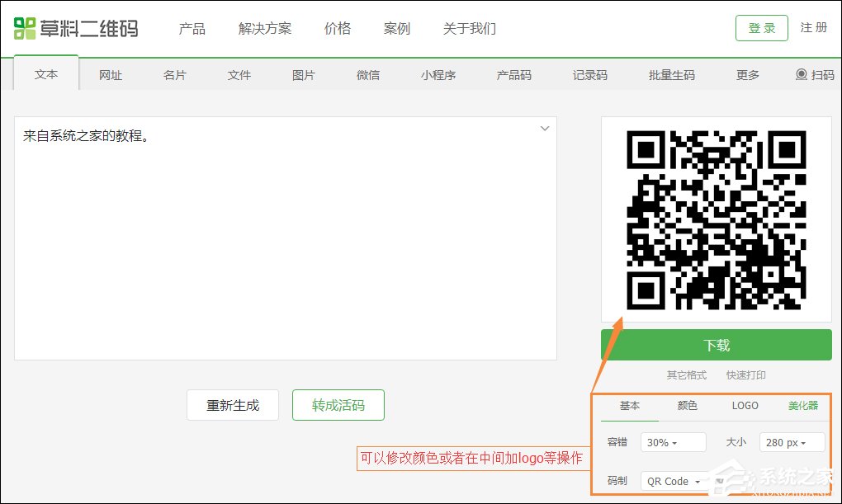Switch to the 网址 tab
842x504 pixels.
point(111,74)
